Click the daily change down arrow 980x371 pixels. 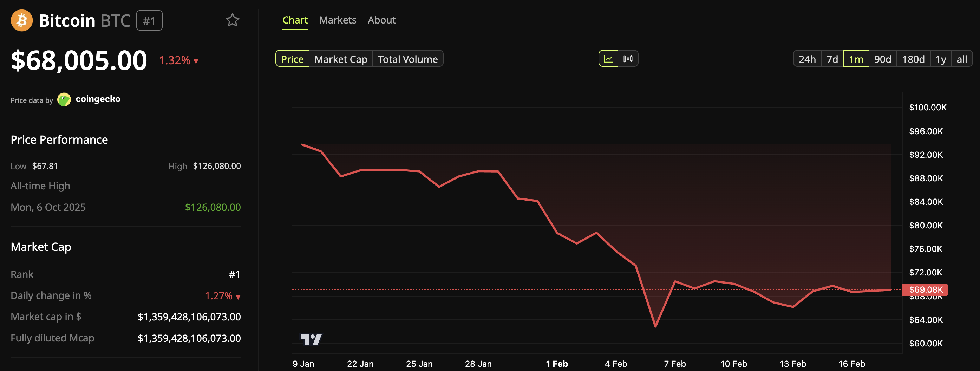238,296
